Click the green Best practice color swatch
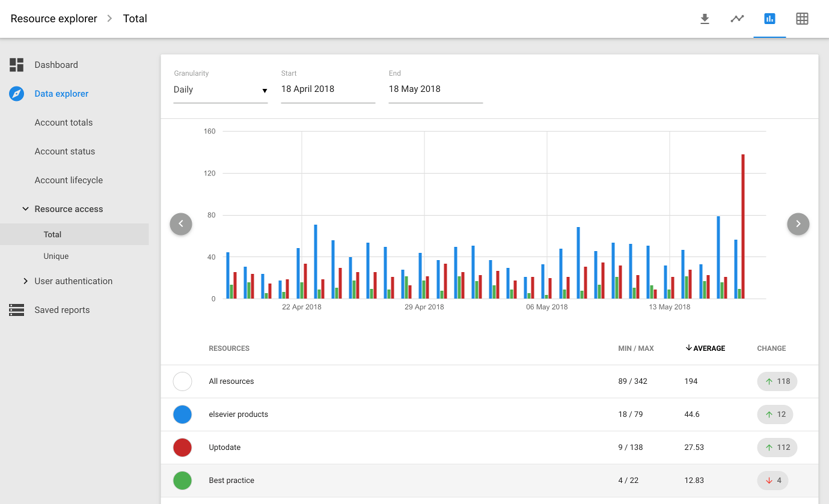This screenshot has height=504, width=829. pos(182,481)
